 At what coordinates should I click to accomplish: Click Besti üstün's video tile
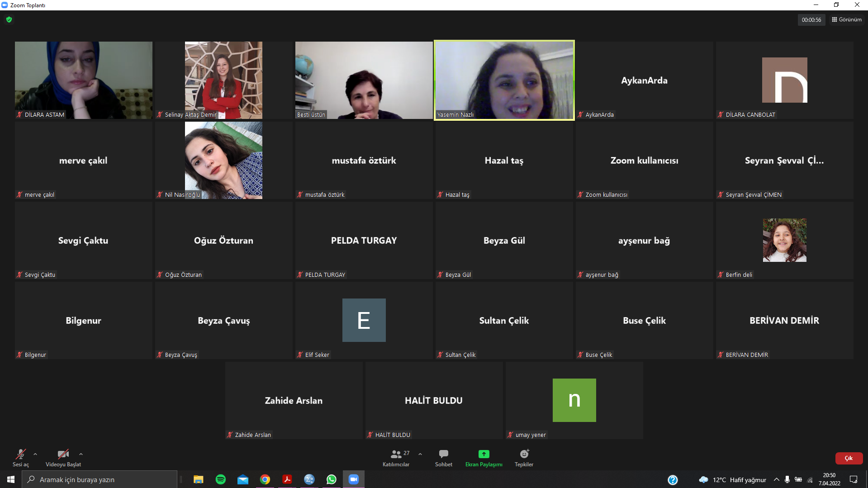[x=364, y=80]
